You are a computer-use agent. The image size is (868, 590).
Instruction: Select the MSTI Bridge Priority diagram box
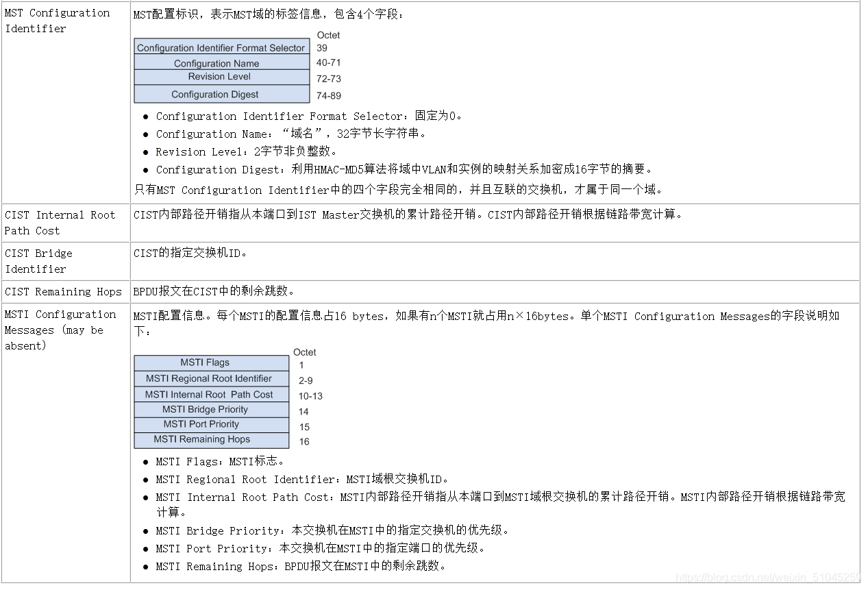click(x=211, y=409)
